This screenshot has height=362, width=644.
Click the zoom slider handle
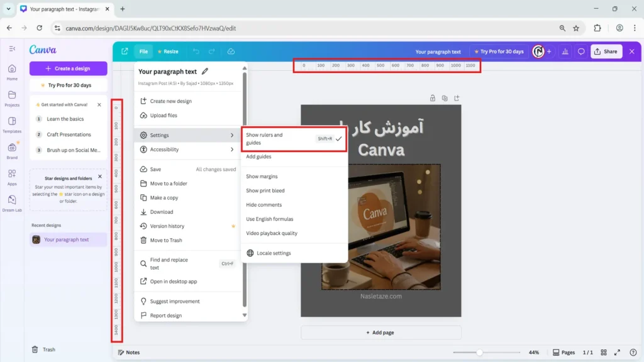pos(479,352)
